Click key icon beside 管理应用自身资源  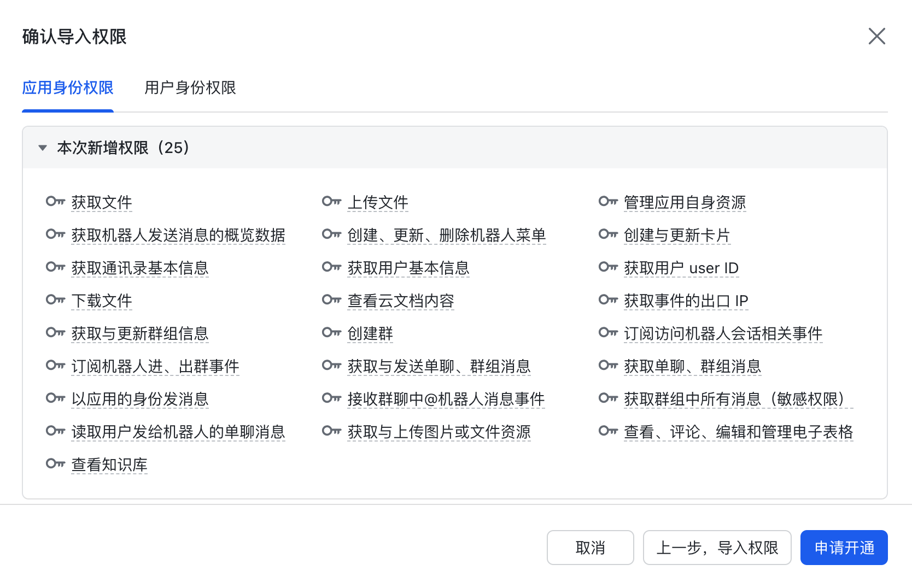pos(608,202)
